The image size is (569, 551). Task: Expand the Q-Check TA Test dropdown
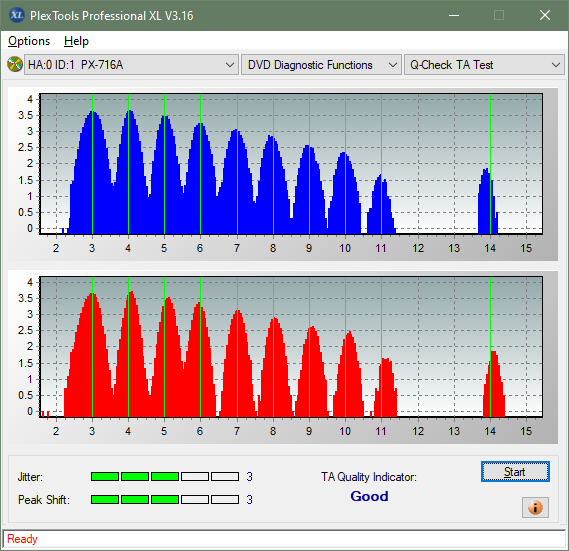[484, 65]
